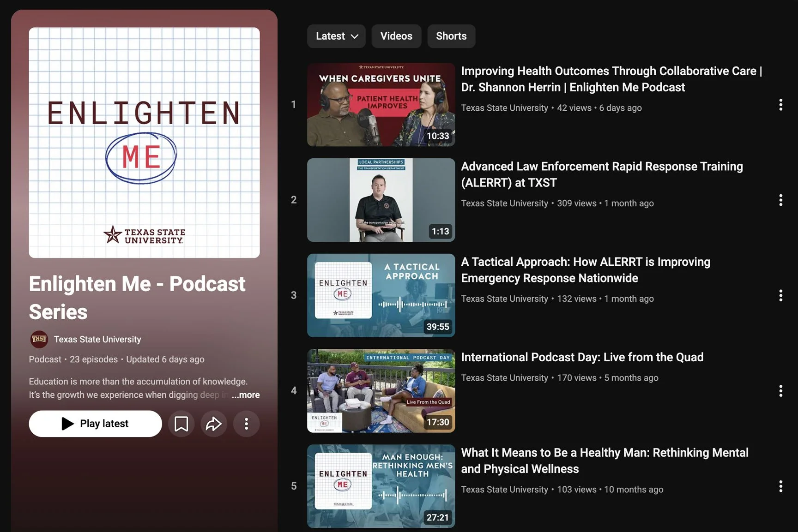This screenshot has height=532, width=798.
Task: Open options for the ALERRT at TXST video
Action: point(780,200)
